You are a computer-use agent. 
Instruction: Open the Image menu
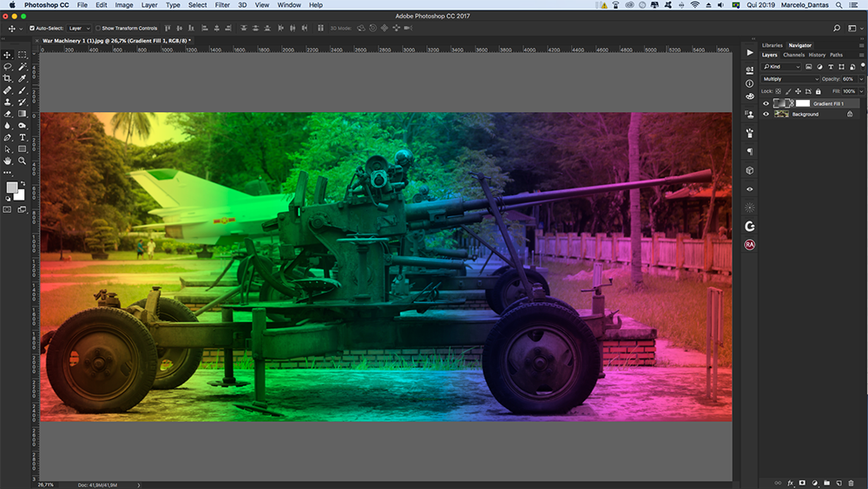124,5
